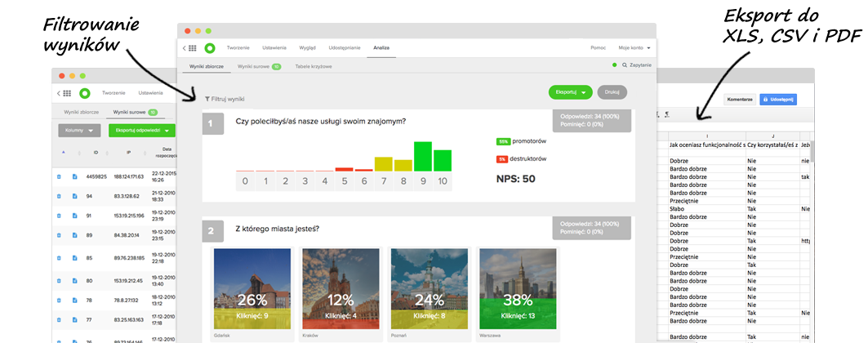
Task: Click blue Udostępnij button in spreadsheet window
Action: click(777, 100)
